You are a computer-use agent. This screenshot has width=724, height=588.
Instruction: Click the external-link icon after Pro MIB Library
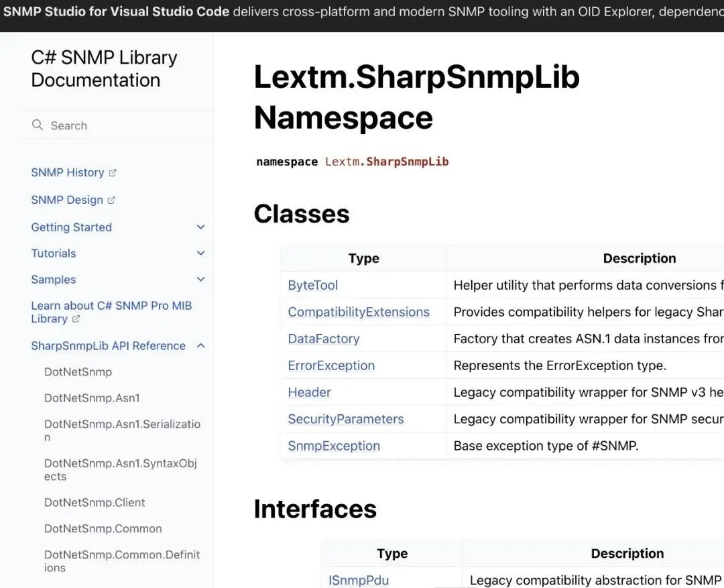[x=76, y=318]
